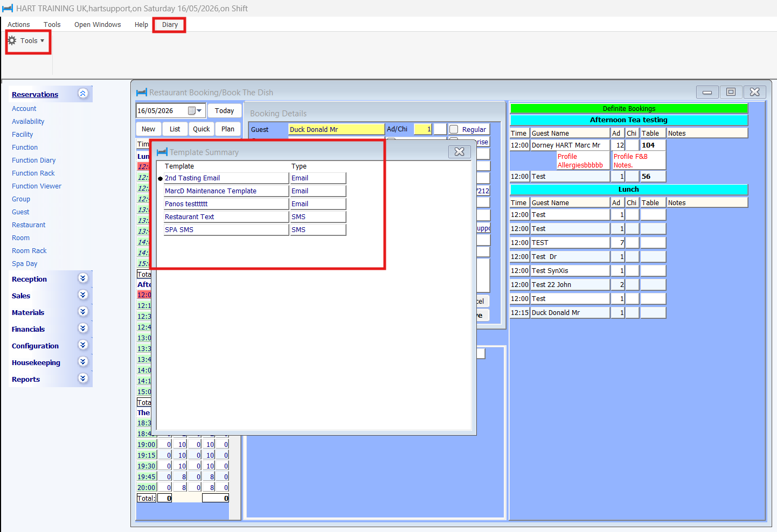Click the 19:45 time slot
The width and height of the screenshot is (777, 532).
point(147,477)
